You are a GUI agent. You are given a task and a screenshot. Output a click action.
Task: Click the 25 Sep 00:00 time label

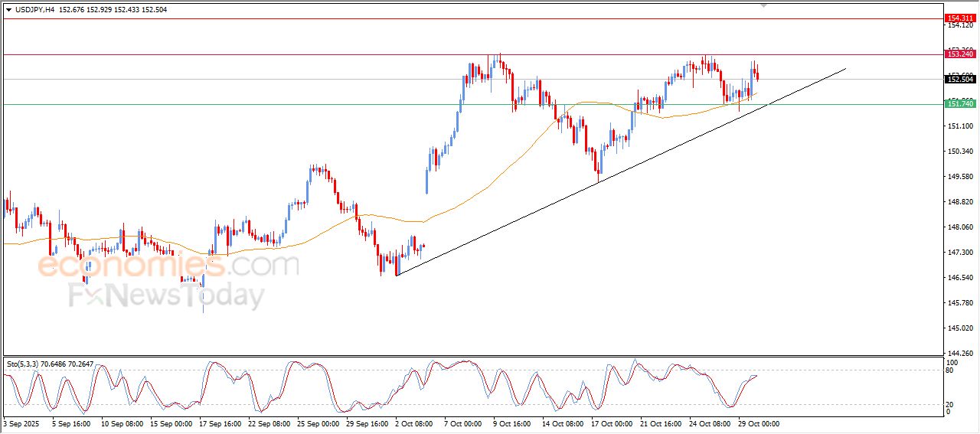point(317,423)
